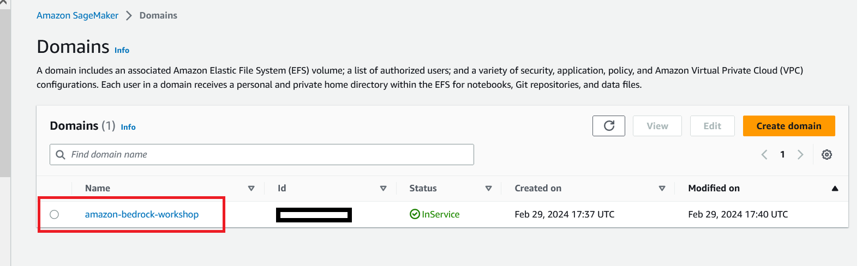This screenshot has height=266, width=868.
Task: Click the Created on column header
Action: tap(538, 188)
